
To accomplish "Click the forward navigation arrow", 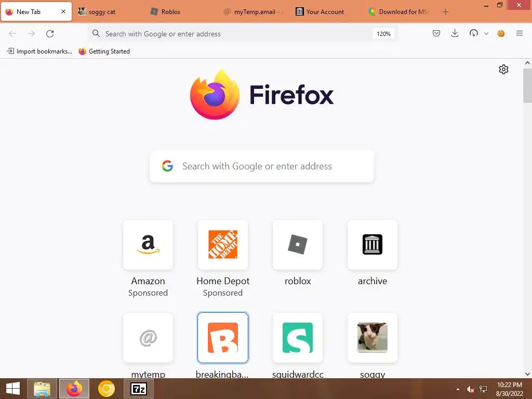I will (x=31, y=34).
